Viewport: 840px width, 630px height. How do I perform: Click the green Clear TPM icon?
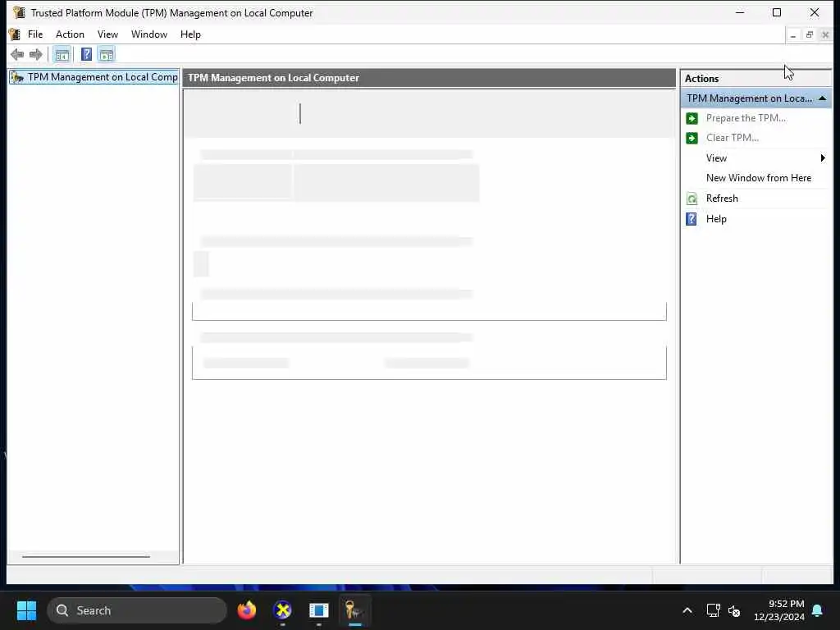692,138
